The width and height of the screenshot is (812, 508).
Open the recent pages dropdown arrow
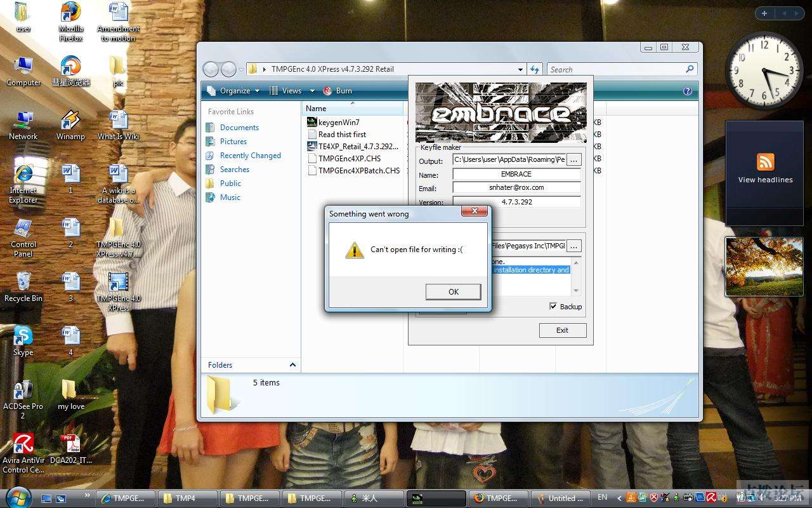pos(241,70)
